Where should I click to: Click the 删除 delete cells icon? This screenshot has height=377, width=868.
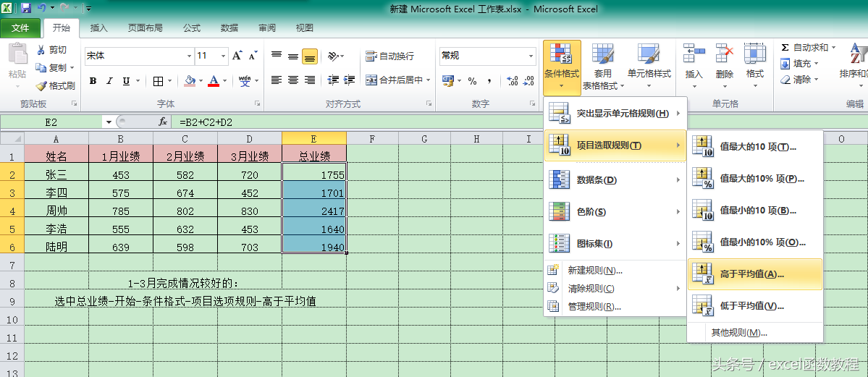[724, 54]
